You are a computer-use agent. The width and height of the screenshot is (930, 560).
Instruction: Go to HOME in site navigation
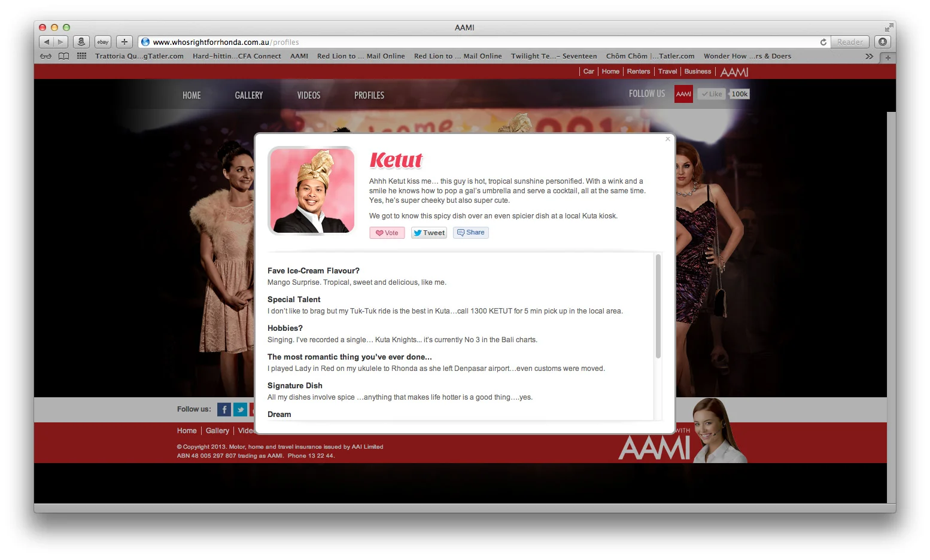192,95
